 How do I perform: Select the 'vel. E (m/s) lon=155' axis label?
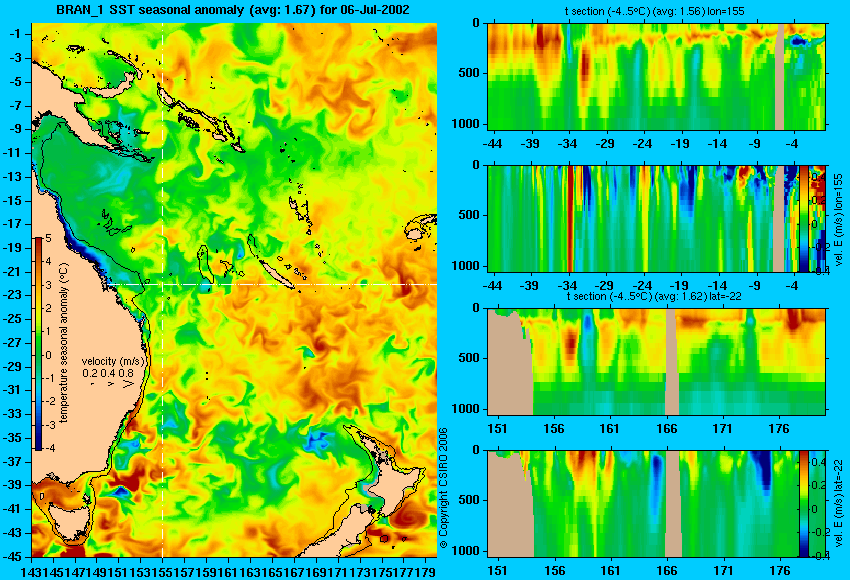pyautogui.click(x=839, y=219)
